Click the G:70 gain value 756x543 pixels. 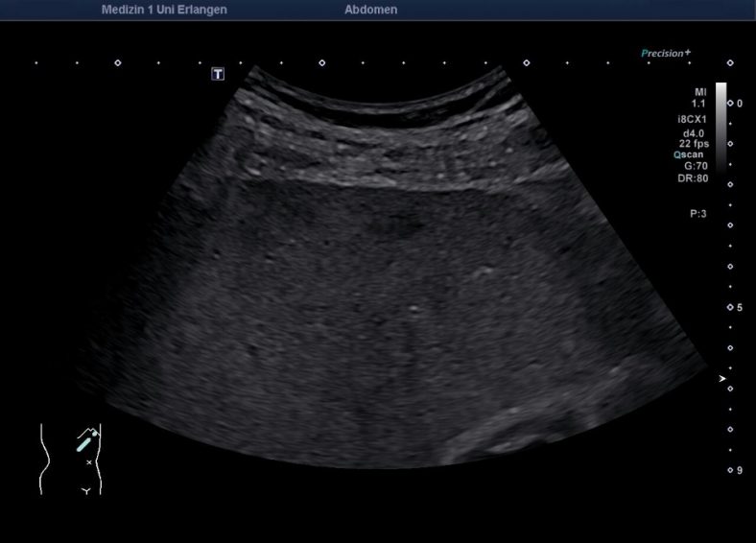tap(695, 166)
